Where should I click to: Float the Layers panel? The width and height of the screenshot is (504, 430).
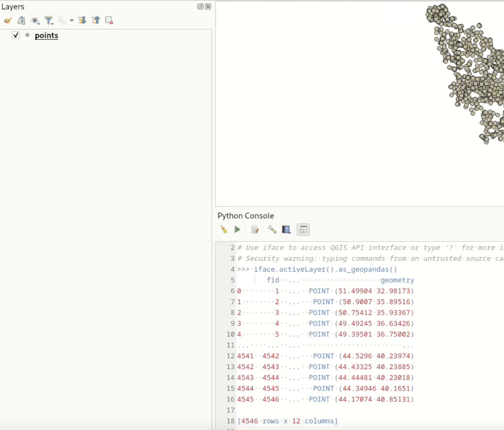point(200,6)
